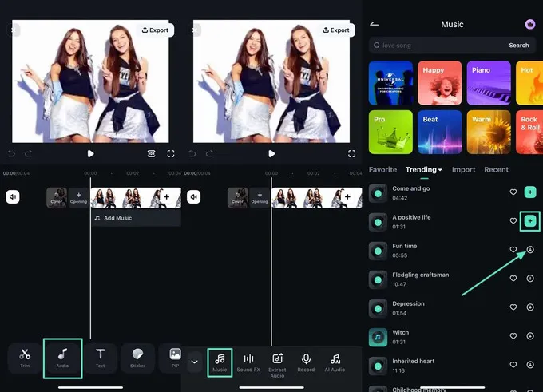543x392 pixels.
Task: Click the Search button
Action: point(519,46)
